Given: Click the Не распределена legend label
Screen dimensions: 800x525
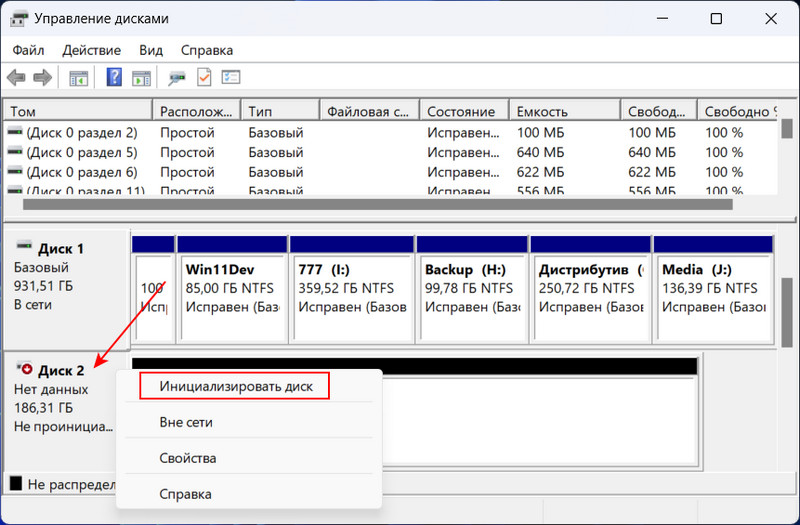Looking at the screenshot, I should [71, 484].
